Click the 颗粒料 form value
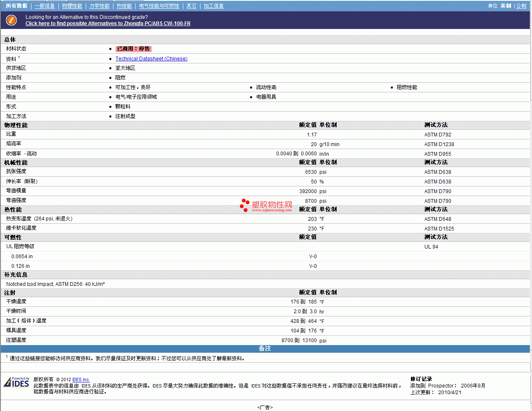532x411 pixels. 123,107
